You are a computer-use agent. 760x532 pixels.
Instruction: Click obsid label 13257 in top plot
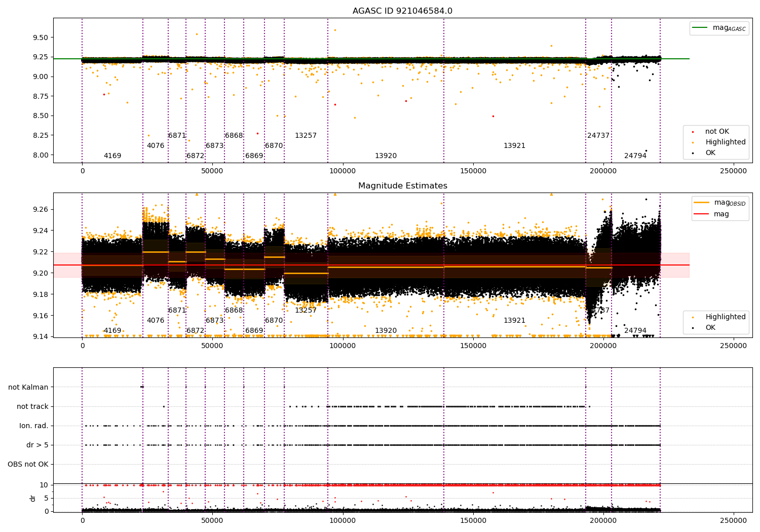tap(306, 136)
